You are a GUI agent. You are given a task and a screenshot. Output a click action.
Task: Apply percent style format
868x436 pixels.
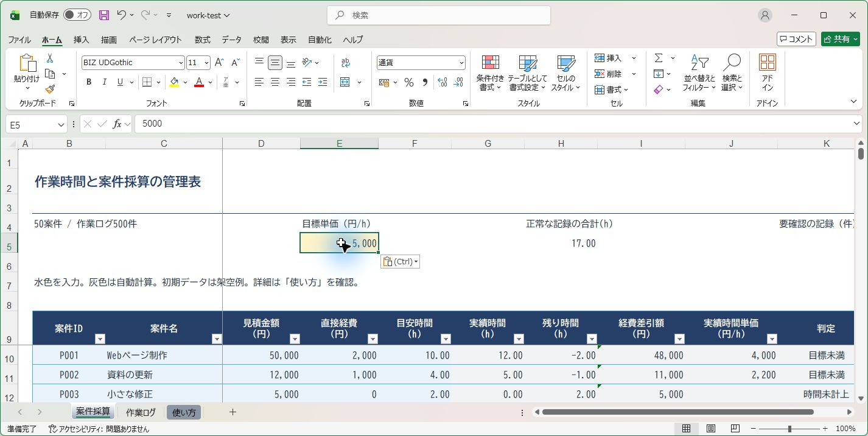point(409,82)
